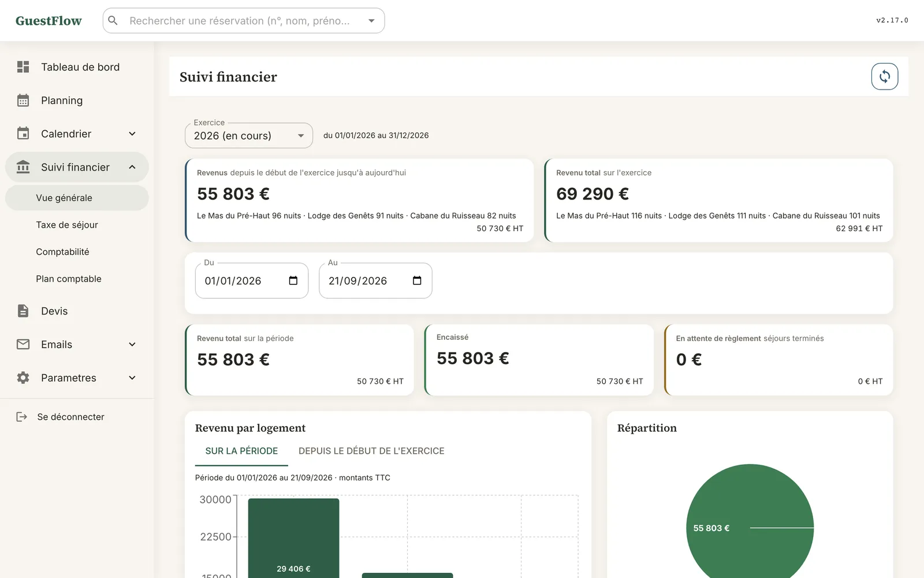Click the Emails envelope icon
The height and width of the screenshot is (578, 924).
click(x=23, y=344)
